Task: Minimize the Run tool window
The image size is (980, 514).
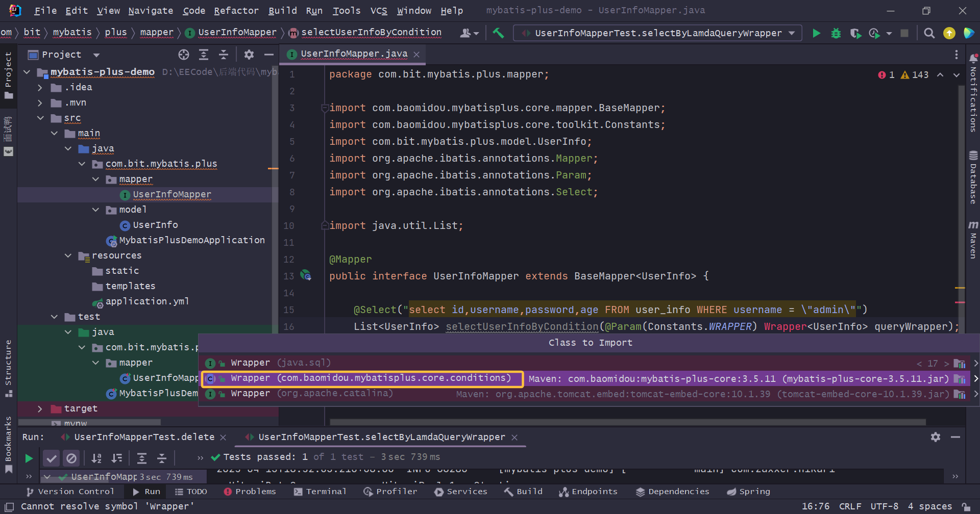Action: pos(955,437)
